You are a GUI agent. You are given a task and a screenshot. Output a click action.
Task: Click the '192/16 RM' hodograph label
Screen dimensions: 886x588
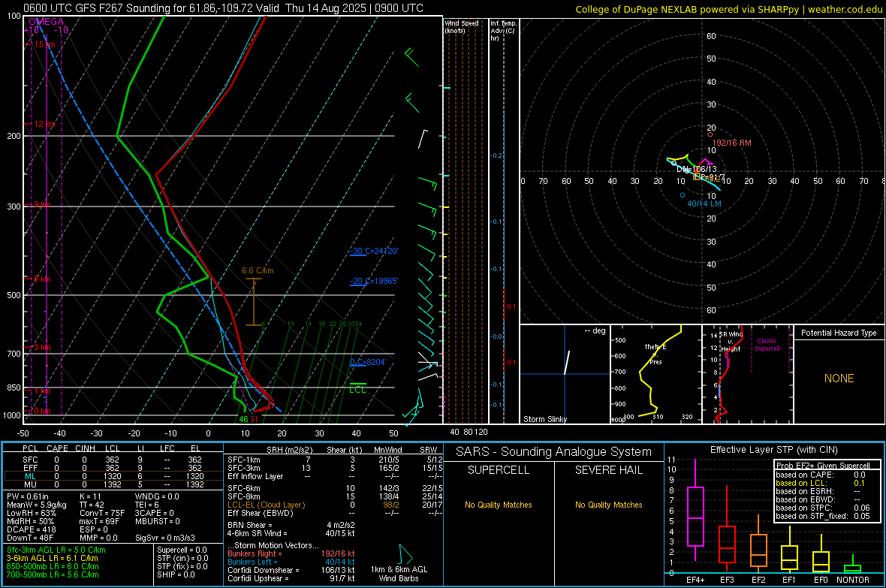(732, 143)
